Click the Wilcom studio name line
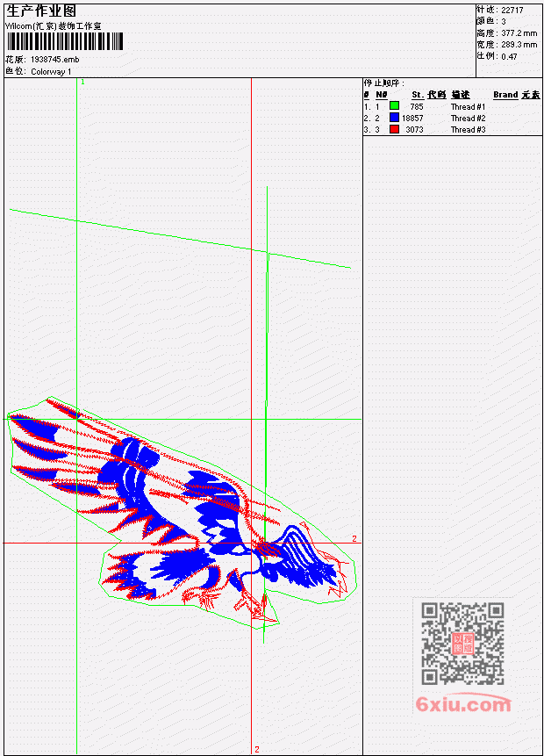 click(54, 26)
